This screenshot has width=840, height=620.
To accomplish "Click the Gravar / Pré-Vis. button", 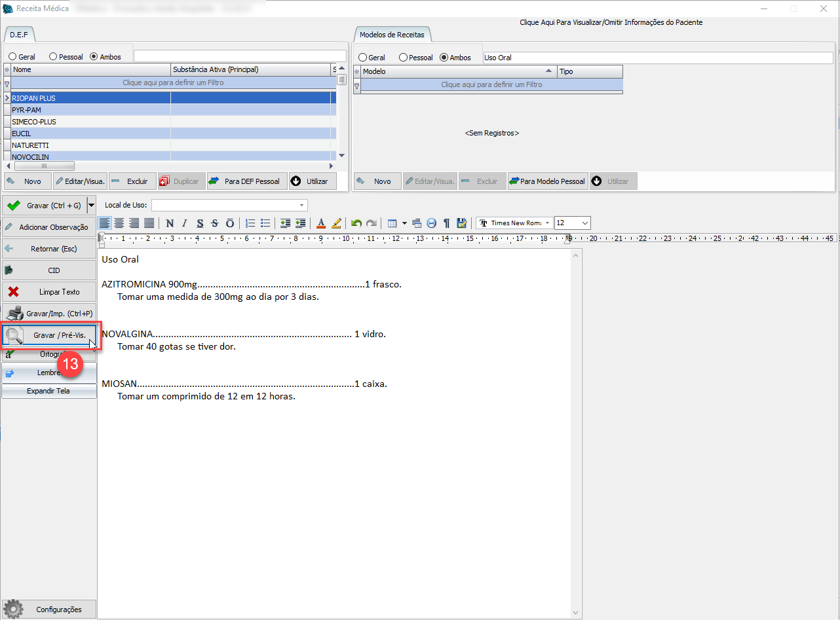I will coord(50,335).
